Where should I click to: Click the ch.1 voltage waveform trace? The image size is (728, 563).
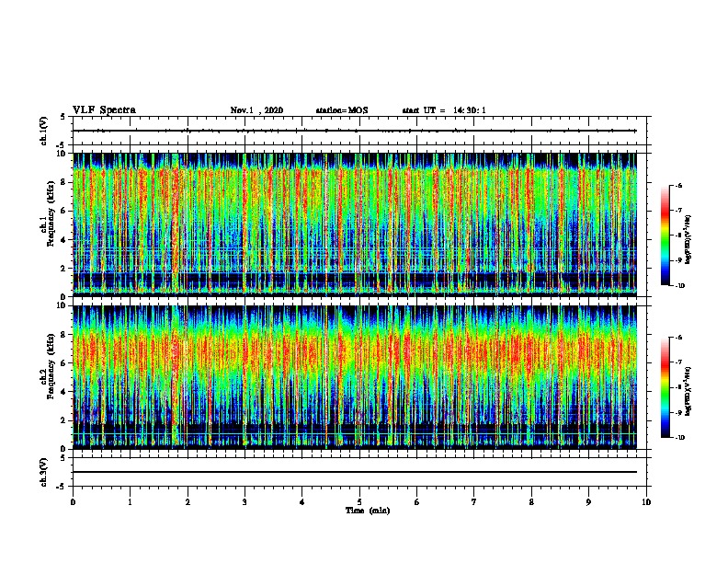(355, 131)
